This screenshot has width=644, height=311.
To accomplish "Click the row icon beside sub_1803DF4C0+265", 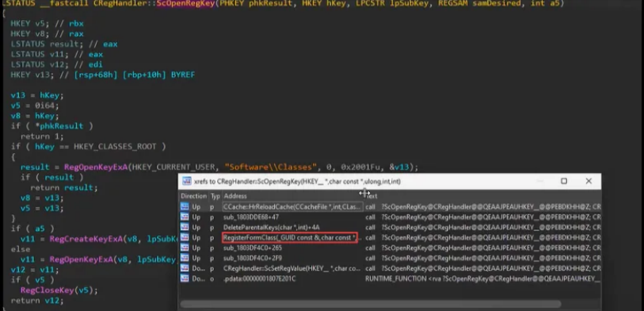I will tap(185, 248).
